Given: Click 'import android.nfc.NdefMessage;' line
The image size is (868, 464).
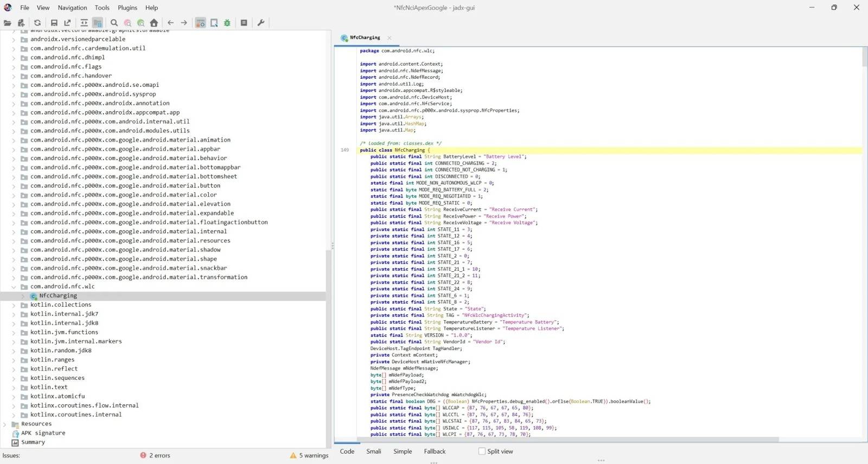Looking at the screenshot, I should point(401,71).
